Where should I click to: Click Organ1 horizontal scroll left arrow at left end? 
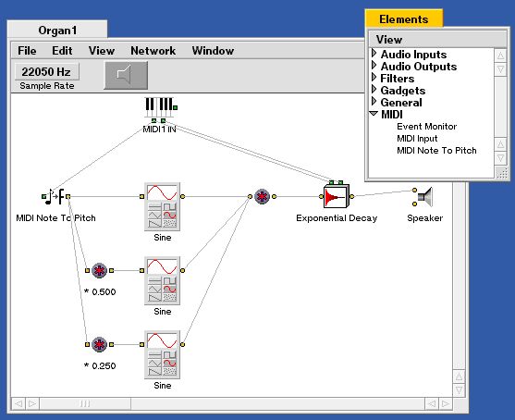[x=18, y=403]
